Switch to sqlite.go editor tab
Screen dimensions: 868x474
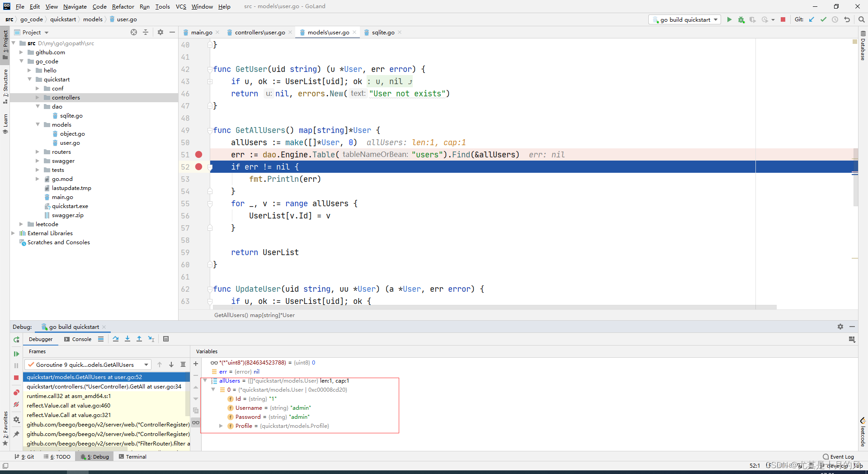(x=383, y=32)
